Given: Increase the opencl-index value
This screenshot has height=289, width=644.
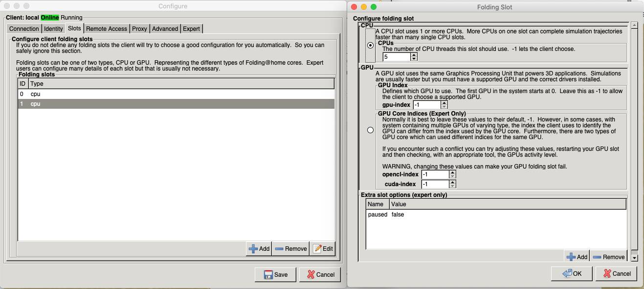Looking at the screenshot, I should (x=452, y=172).
